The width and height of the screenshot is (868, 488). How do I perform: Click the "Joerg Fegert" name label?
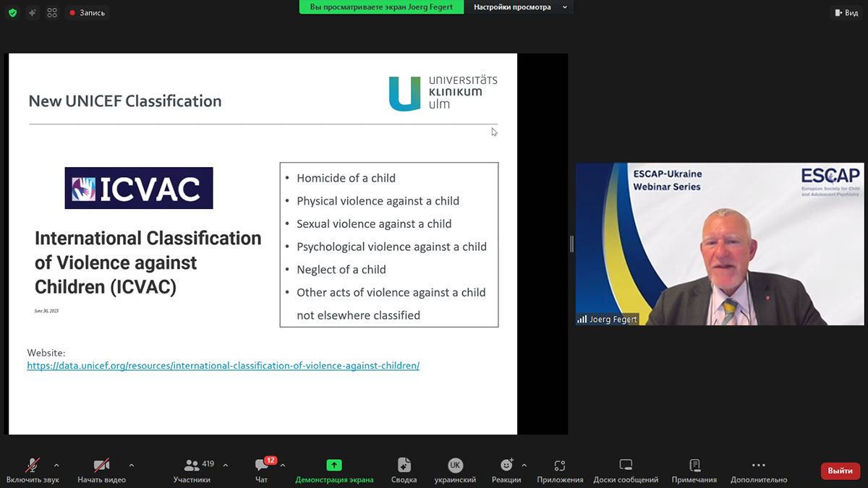[x=608, y=319]
